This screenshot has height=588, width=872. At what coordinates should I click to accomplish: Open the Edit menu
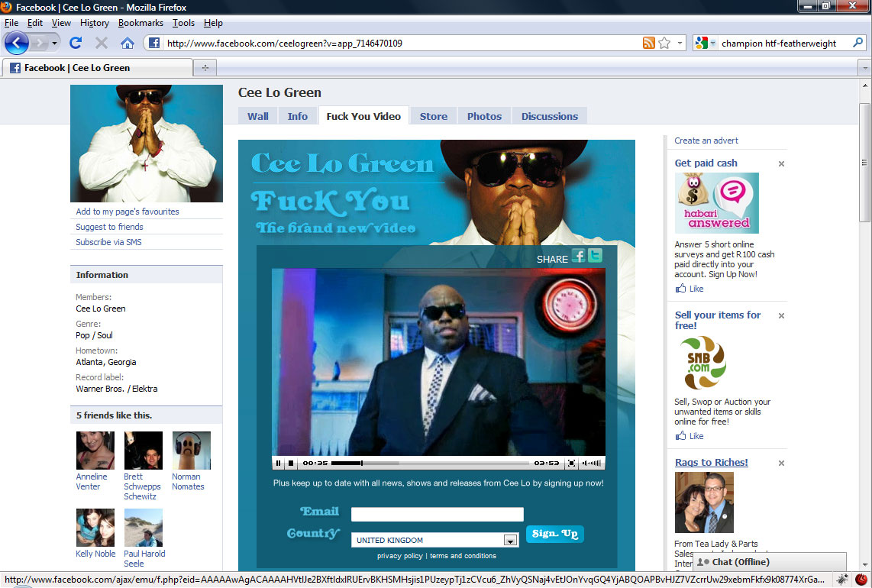pyautogui.click(x=34, y=23)
